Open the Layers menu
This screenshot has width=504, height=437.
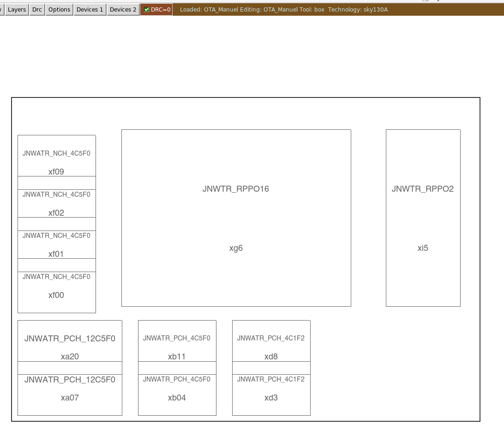[x=17, y=9]
